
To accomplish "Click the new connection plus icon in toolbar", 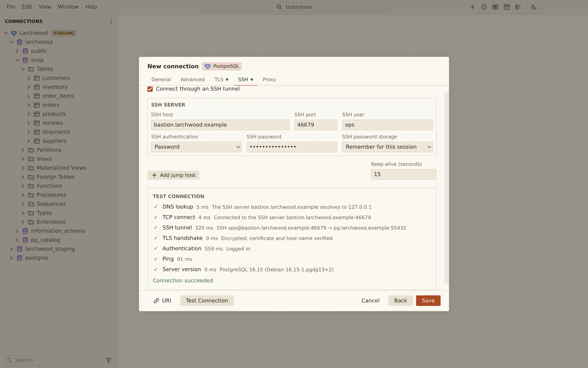I will (x=472, y=7).
